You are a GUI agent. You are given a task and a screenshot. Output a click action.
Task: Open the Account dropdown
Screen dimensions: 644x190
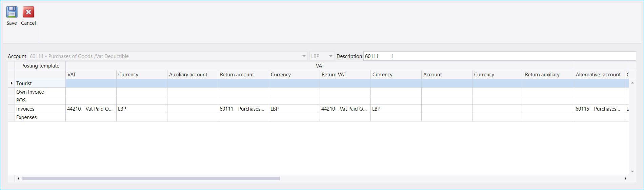tap(304, 56)
